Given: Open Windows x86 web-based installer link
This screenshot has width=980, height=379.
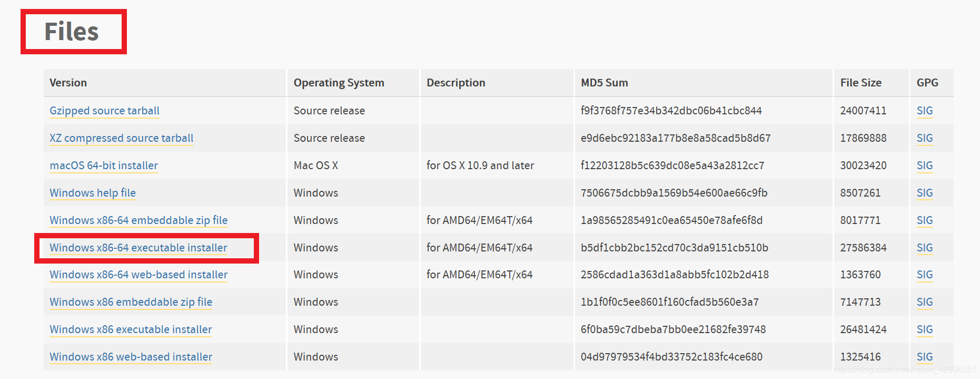Looking at the screenshot, I should tap(131, 357).
